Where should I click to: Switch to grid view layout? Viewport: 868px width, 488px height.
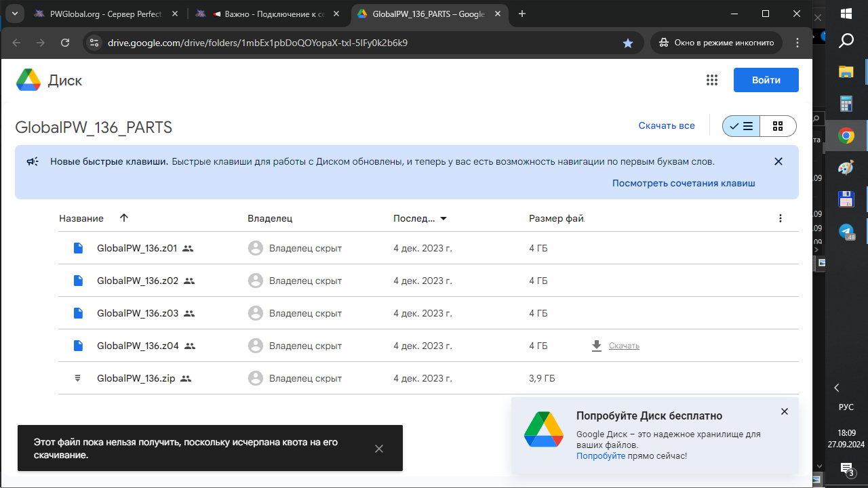(778, 126)
